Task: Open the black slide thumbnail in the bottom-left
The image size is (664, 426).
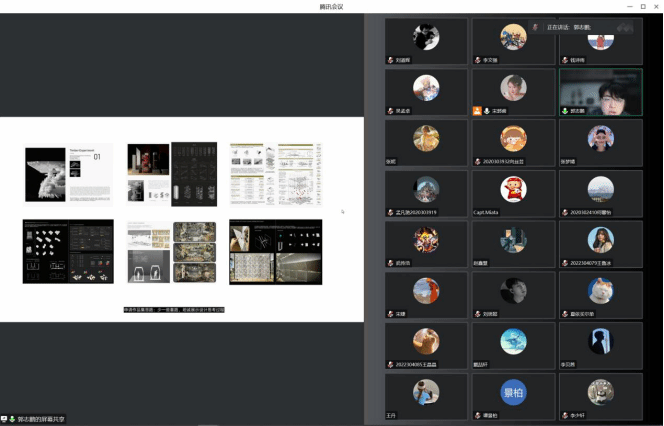Action: (x=68, y=252)
